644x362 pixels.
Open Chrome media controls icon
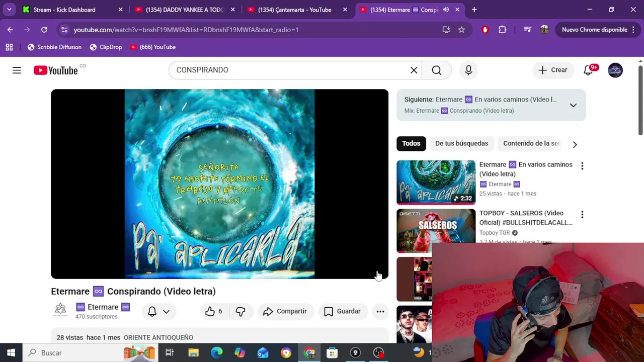(527, 30)
